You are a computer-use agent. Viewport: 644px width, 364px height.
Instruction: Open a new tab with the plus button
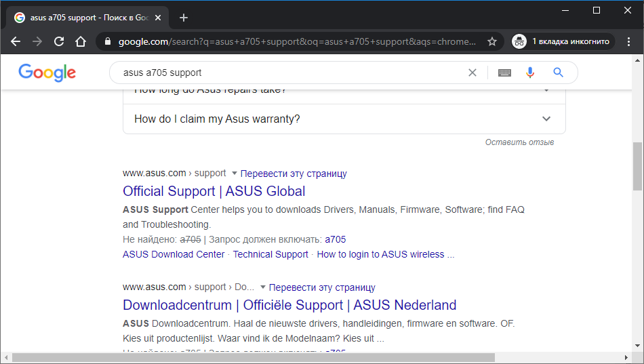(184, 18)
